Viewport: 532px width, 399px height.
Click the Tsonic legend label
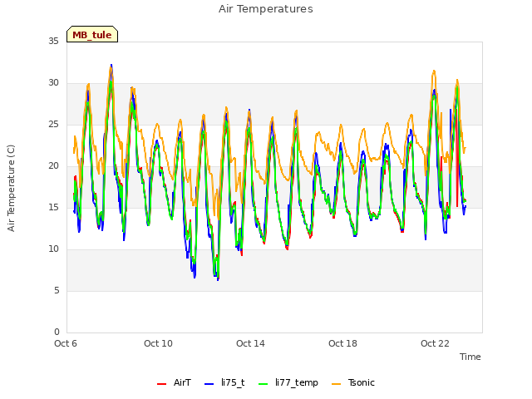click(x=361, y=382)
